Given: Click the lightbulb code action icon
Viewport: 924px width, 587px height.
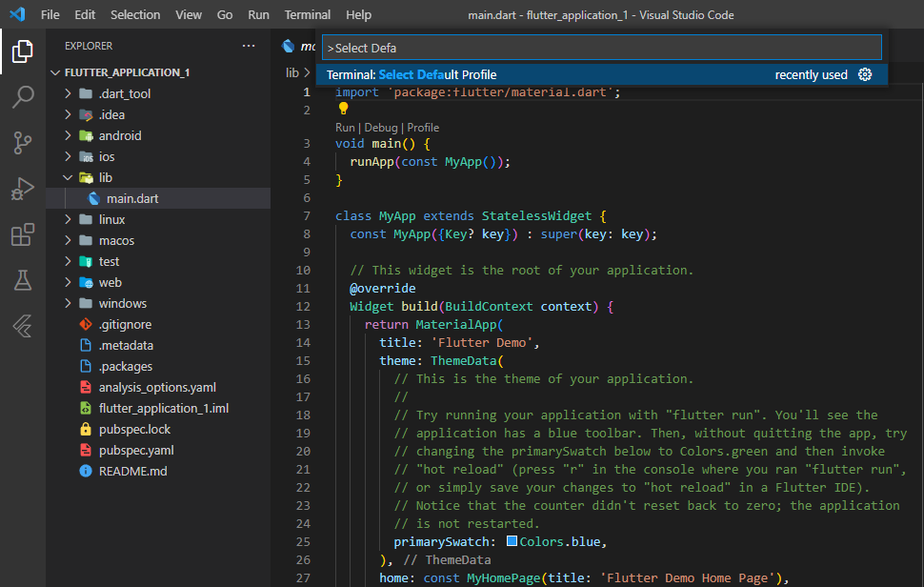Looking at the screenshot, I should coord(345,109).
